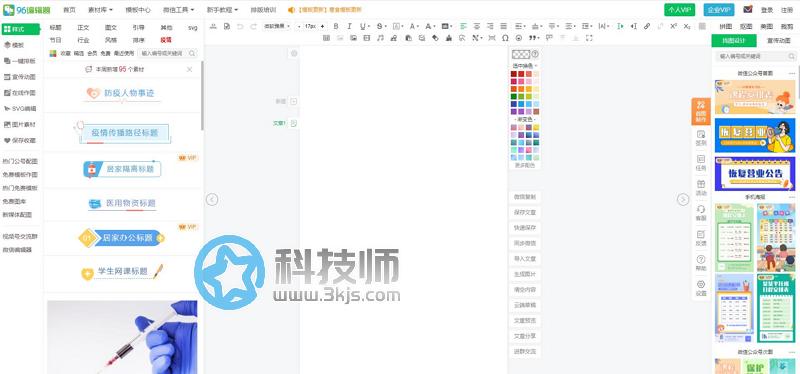
Task: Click the 微信复制 button
Action: [525, 196]
